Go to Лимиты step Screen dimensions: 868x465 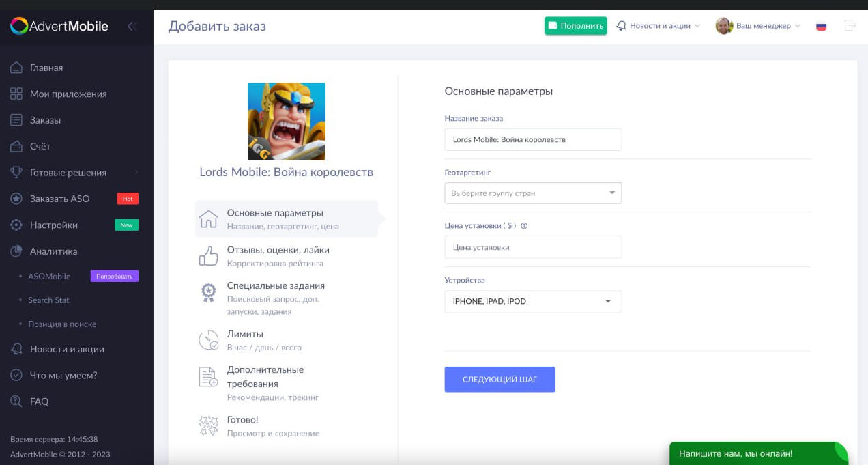tap(287, 340)
